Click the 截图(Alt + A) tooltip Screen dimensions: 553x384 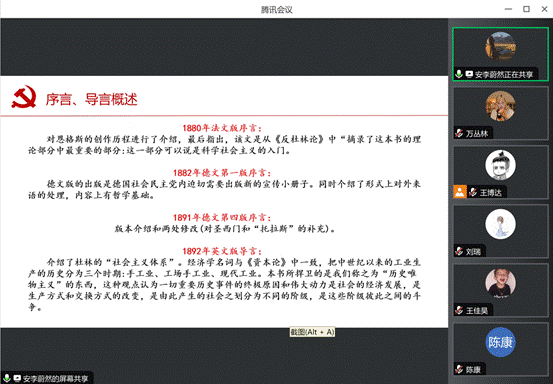pos(312,332)
